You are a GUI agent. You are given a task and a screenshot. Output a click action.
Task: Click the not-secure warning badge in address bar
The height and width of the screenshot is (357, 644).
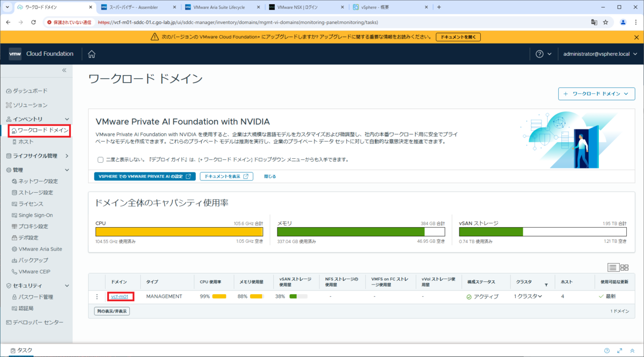pyautogui.click(x=70, y=23)
